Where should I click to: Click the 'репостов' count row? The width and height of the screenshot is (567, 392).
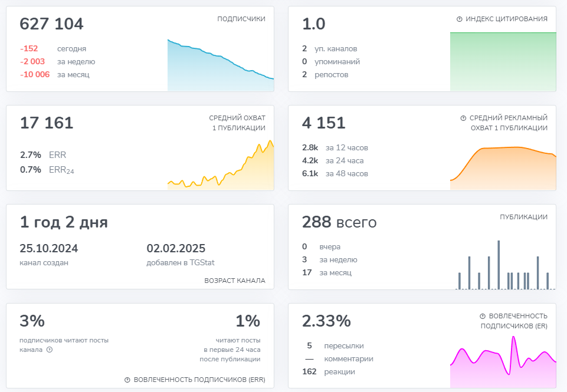tap(325, 74)
